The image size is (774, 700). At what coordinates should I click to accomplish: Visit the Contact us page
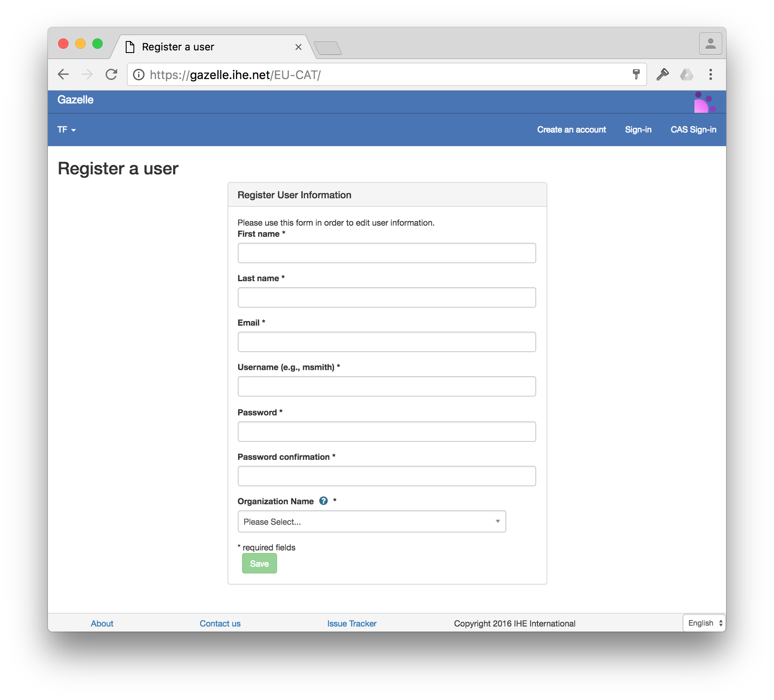220,624
